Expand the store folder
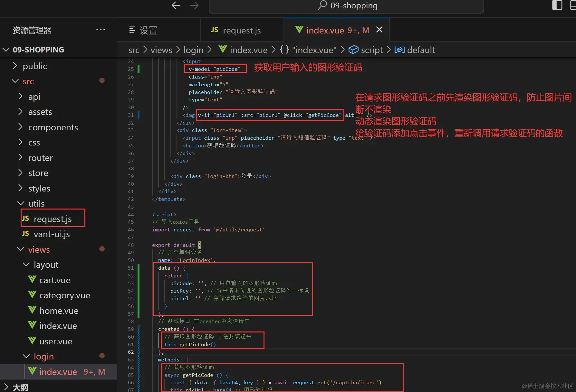This screenshot has width=576, height=392. coord(58,173)
